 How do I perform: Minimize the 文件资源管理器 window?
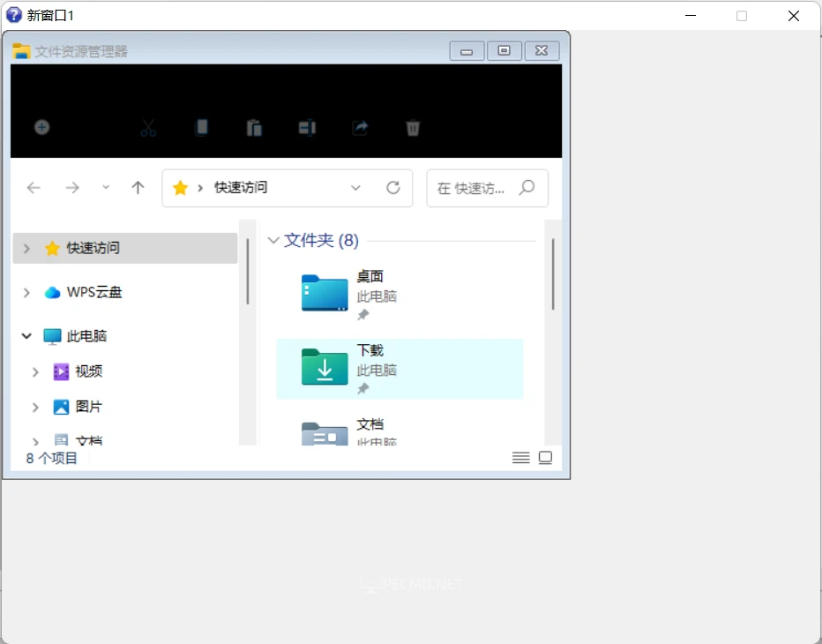pyautogui.click(x=467, y=51)
